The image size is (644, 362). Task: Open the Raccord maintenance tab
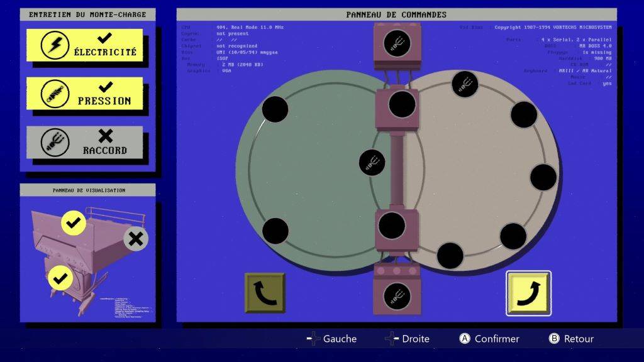(x=85, y=143)
